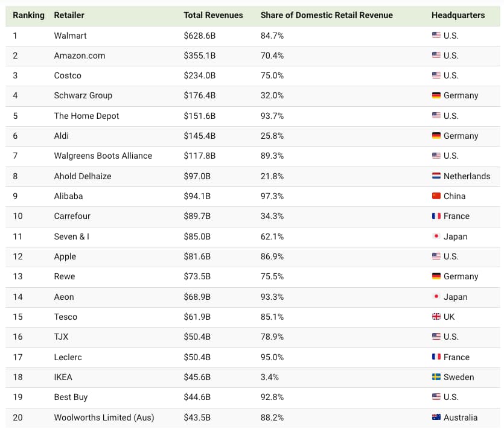504x438 pixels.
Task: Click the Australia flag for Woolworths Limited
Action: pos(436,417)
